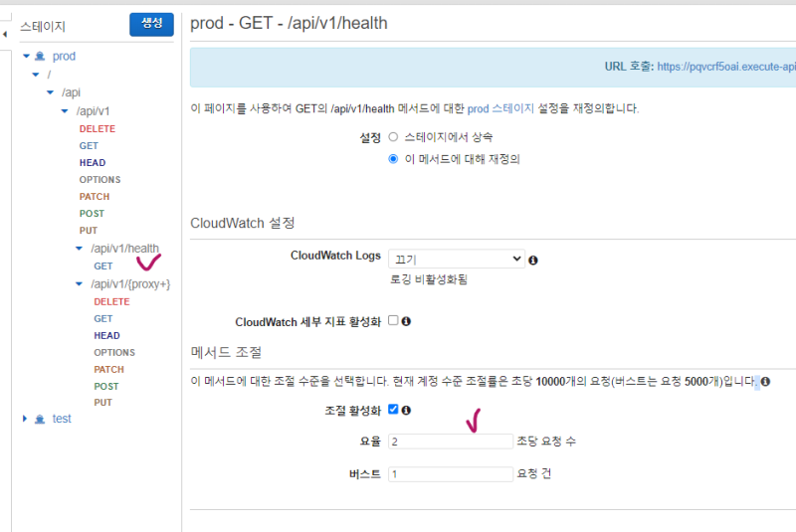Collapse the left panel with arrow icon

click(4, 35)
